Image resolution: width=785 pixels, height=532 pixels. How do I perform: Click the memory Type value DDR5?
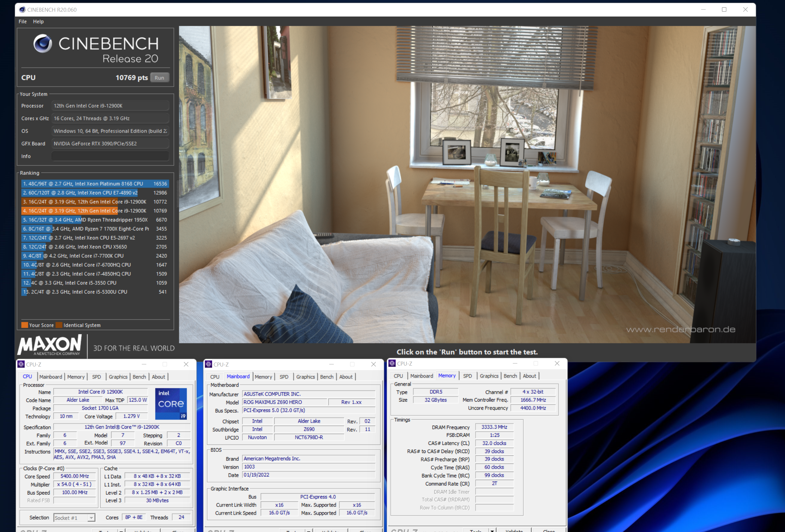pyautogui.click(x=436, y=392)
